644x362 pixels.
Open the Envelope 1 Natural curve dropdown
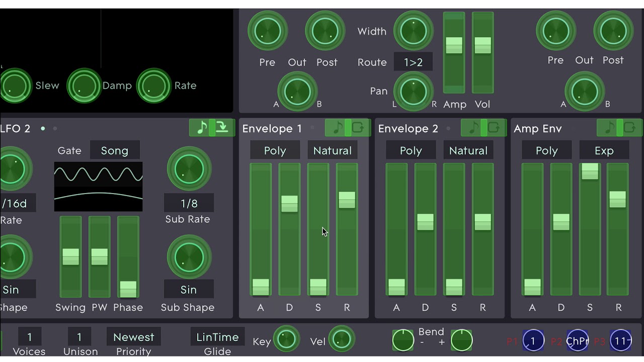click(333, 150)
